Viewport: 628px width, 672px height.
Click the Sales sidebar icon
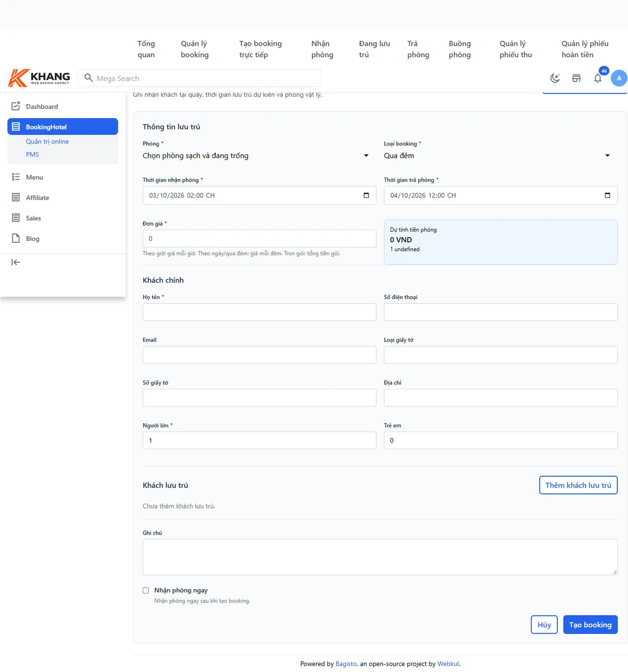pos(16,218)
